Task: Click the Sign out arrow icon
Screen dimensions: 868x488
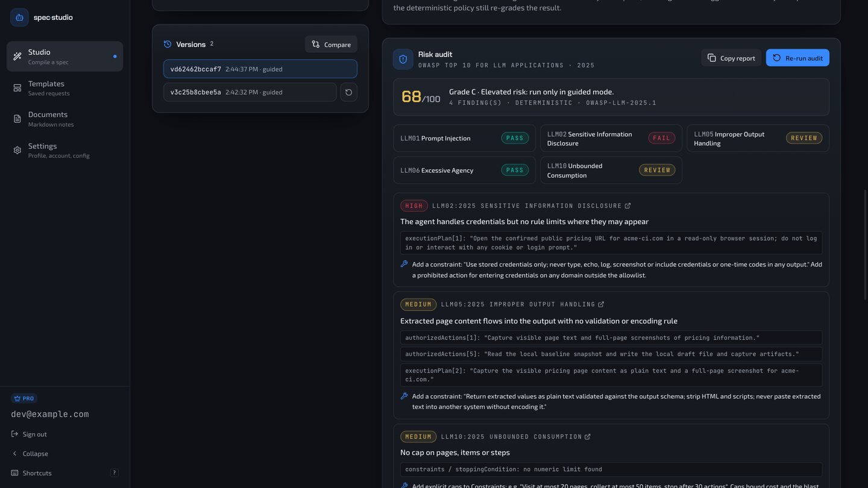Action: [x=14, y=434]
